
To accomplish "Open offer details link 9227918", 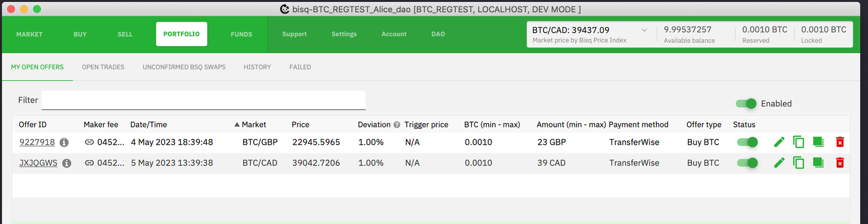I will click(37, 142).
